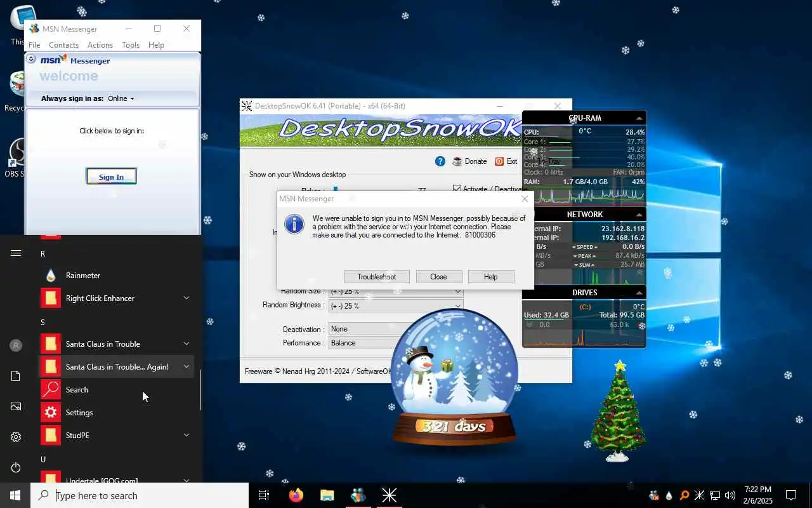Open the network status tray icon
Viewport: 812px width, 508px height.
[x=715, y=495]
